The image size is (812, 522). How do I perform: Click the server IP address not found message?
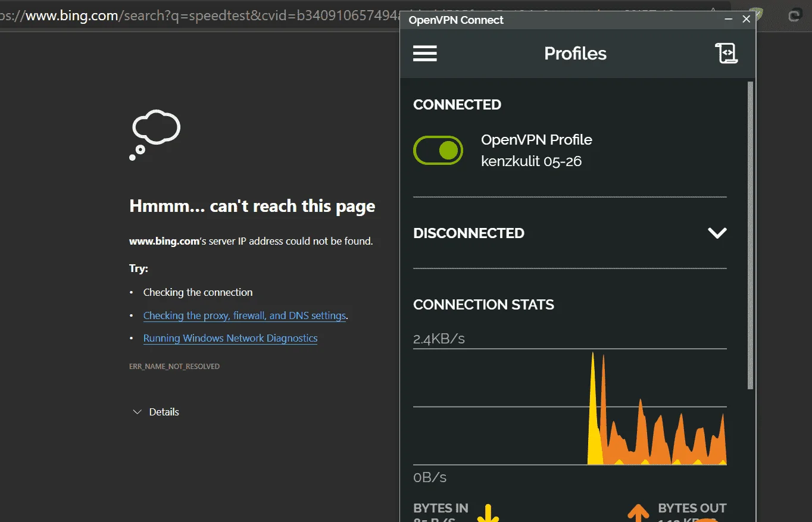click(x=251, y=241)
